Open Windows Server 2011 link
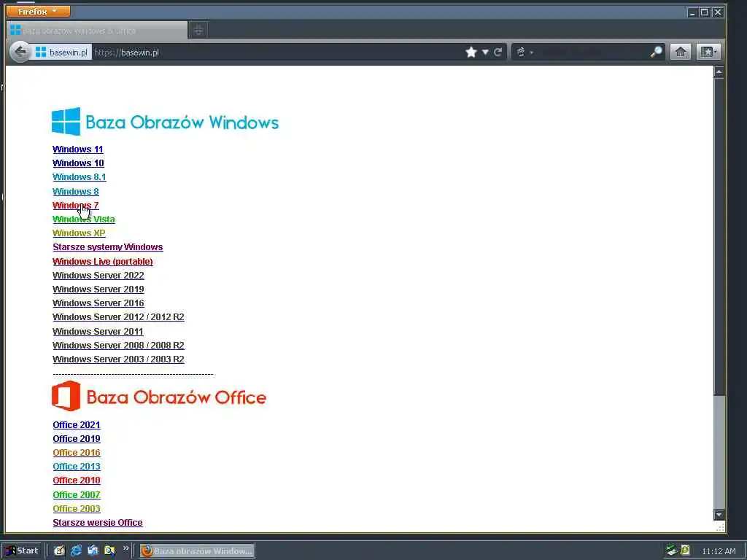 click(98, 332)
